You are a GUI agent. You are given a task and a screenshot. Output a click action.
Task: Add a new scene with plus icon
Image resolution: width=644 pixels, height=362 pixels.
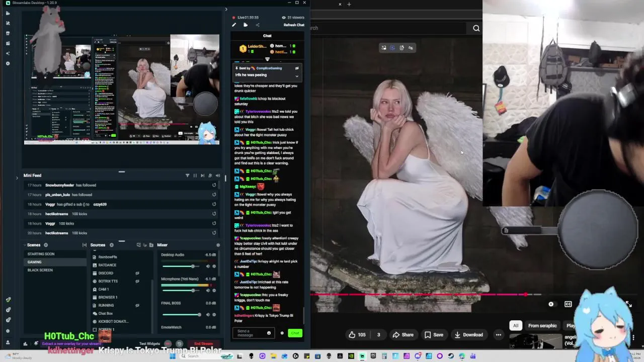45,245
